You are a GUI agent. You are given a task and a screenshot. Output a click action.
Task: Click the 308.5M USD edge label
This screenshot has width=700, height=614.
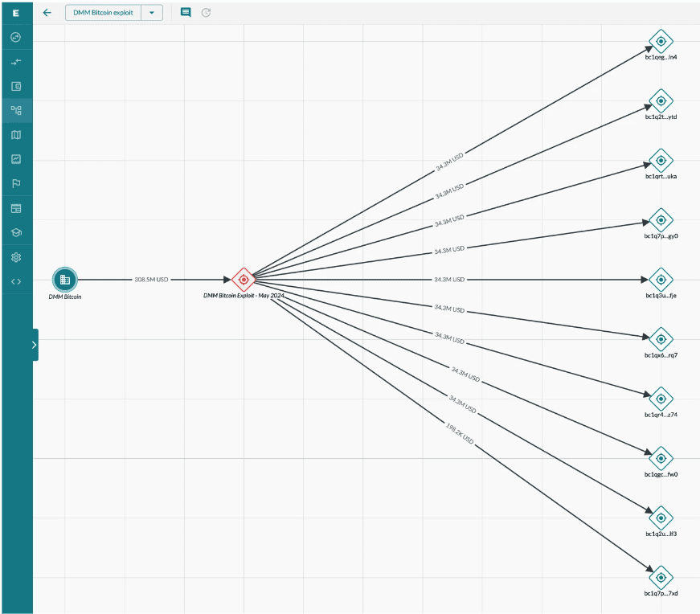pos(151,280)
